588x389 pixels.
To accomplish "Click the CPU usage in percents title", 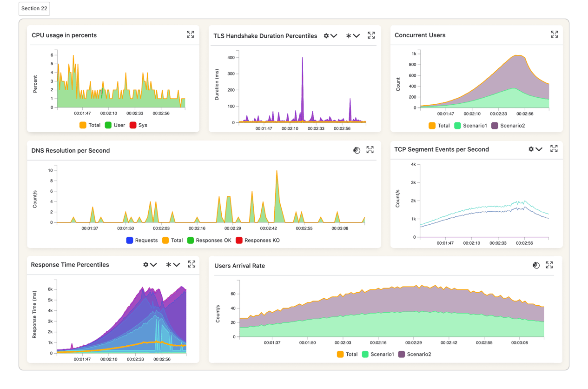I will [64, 35].
